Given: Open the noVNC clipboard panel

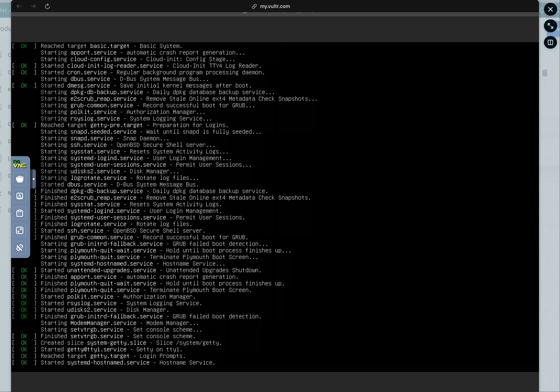Looking at the screenshot, I should click(20, 213).
